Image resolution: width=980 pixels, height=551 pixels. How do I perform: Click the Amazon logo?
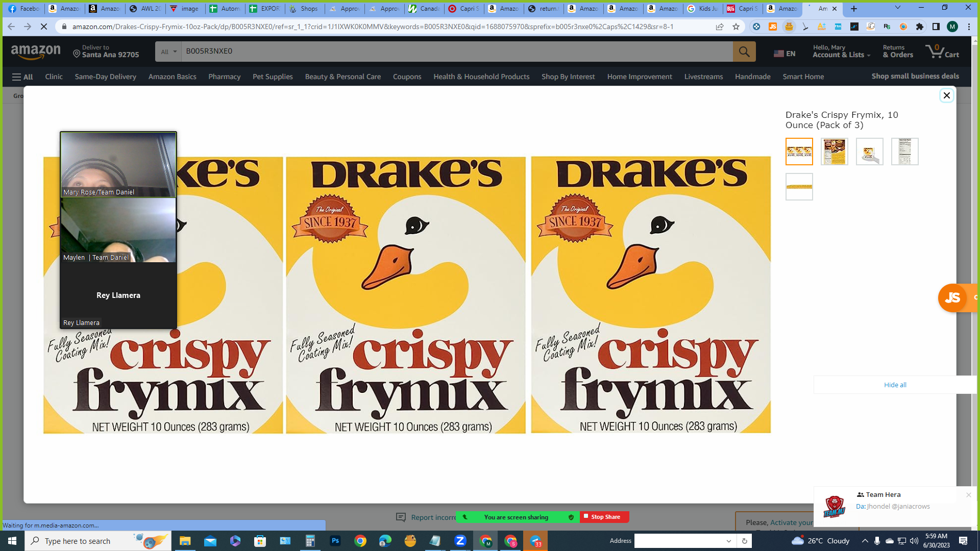point(36,52)
